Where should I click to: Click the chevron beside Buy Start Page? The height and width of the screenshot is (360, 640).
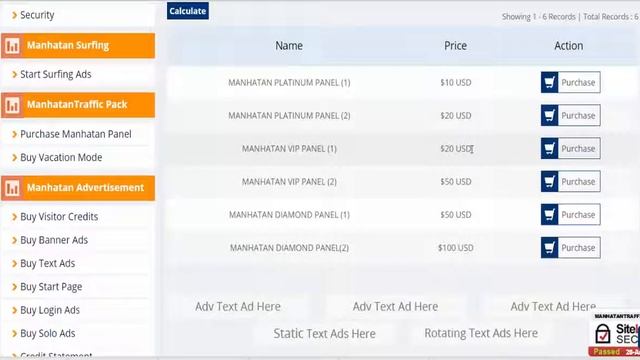pyautogui.click(x=14, y=287)
